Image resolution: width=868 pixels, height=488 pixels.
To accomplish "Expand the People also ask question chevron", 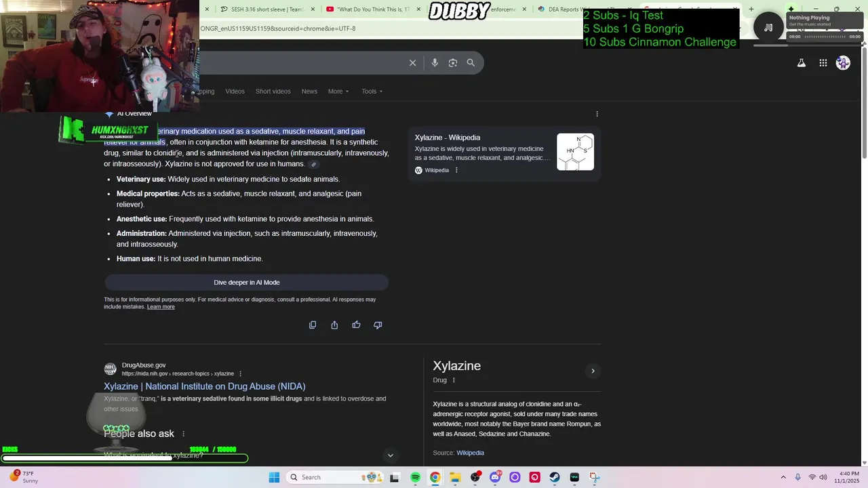I will pyautogui.click(x=390, y=455).
